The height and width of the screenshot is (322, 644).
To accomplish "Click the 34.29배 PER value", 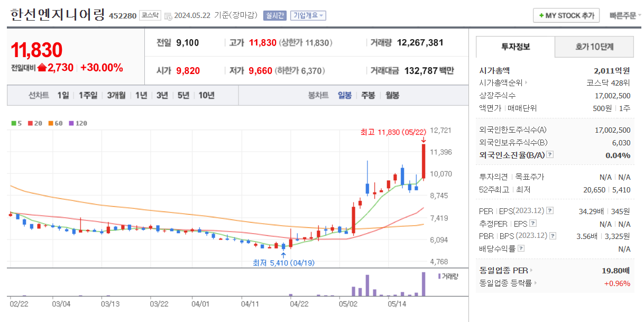I will (591, 211).
